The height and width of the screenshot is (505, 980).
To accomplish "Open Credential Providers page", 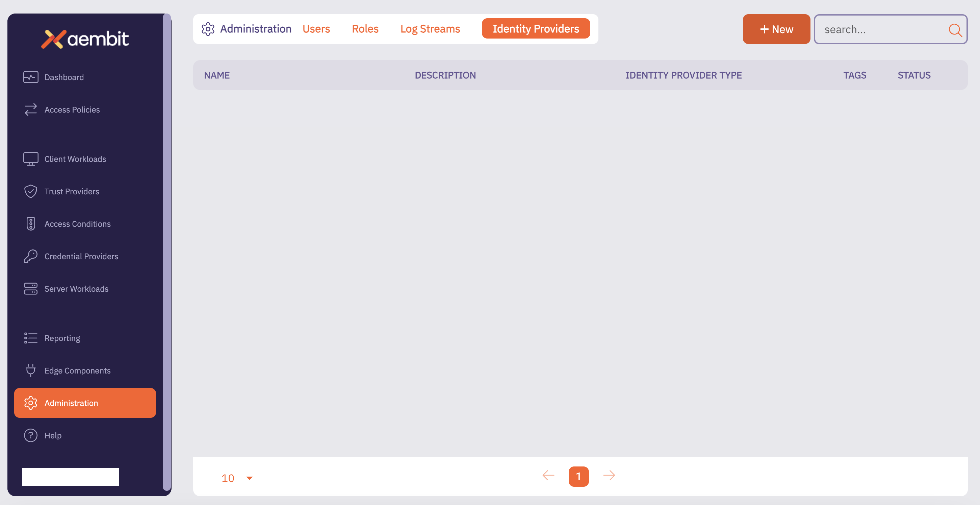I will (85, 256).
